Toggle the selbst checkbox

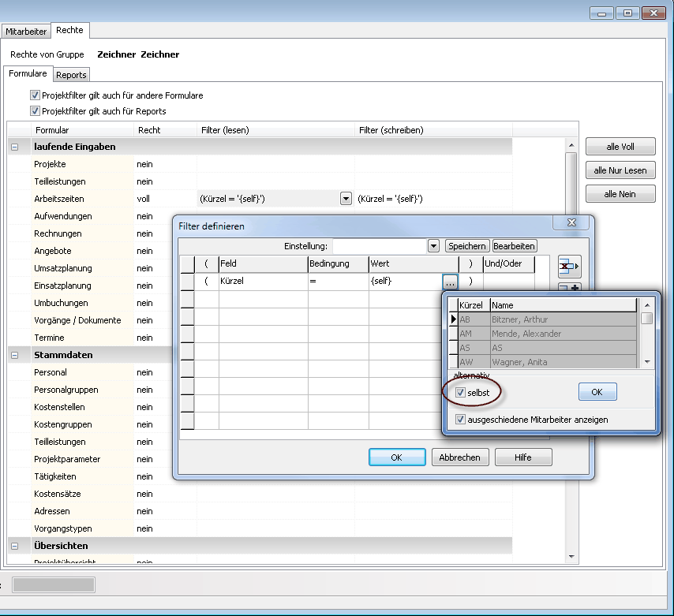coord(461,392)
